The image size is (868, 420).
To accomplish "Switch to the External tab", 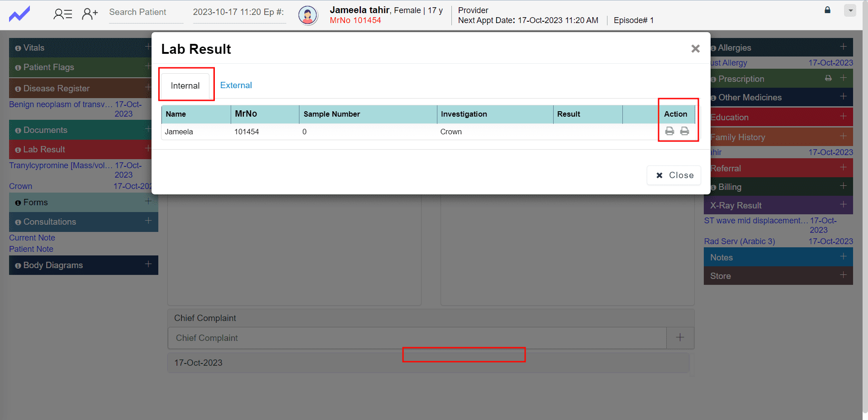I will pos(236,85).
